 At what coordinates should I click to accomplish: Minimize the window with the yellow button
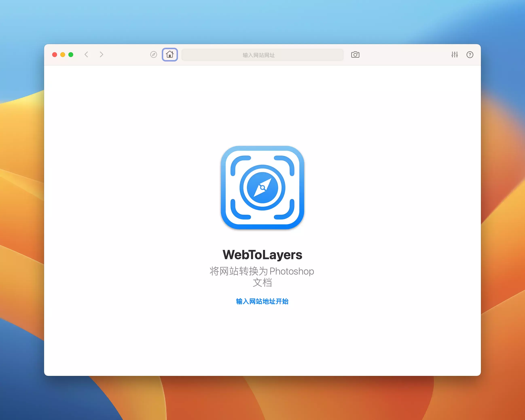[62, 55]
